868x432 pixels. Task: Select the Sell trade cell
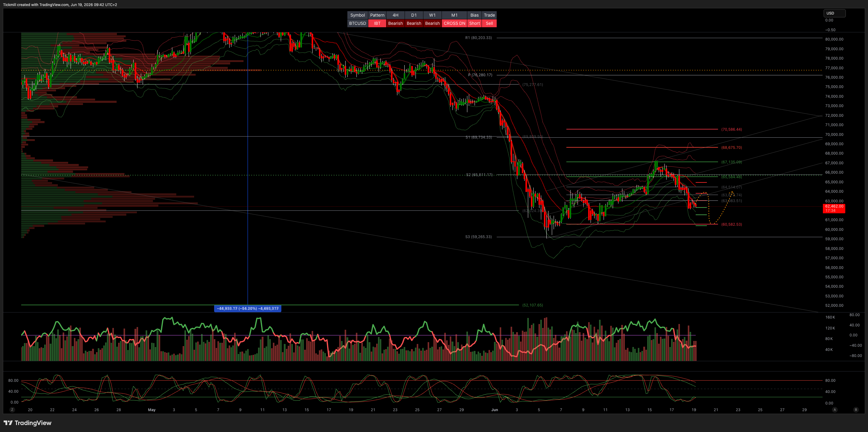click(x=489, y=23)
